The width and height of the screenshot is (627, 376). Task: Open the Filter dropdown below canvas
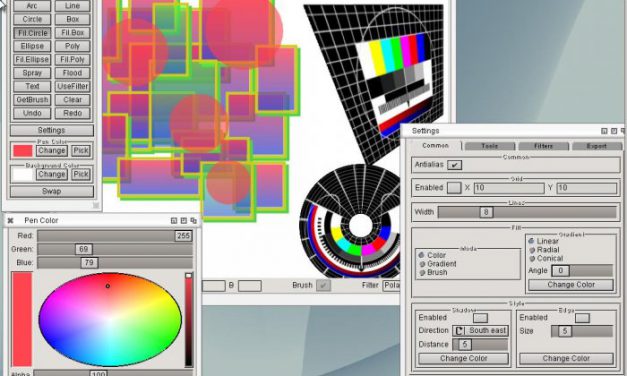[x=391, y=285]
